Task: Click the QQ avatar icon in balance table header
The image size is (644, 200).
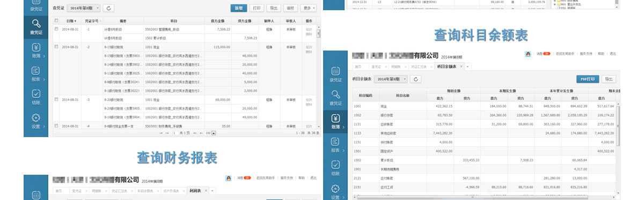Action: click(x=528, y=54)
